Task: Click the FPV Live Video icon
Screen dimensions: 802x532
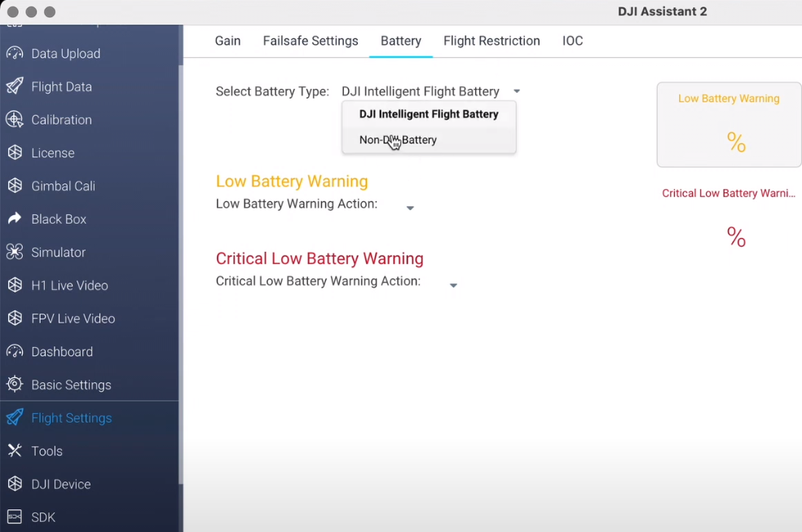Action: point(15,319)
